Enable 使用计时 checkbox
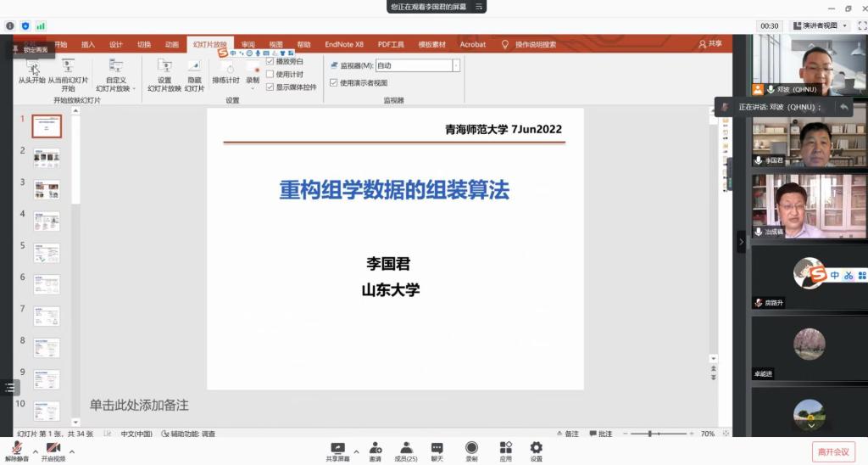 pyautogui.click(x=270, y=75)
